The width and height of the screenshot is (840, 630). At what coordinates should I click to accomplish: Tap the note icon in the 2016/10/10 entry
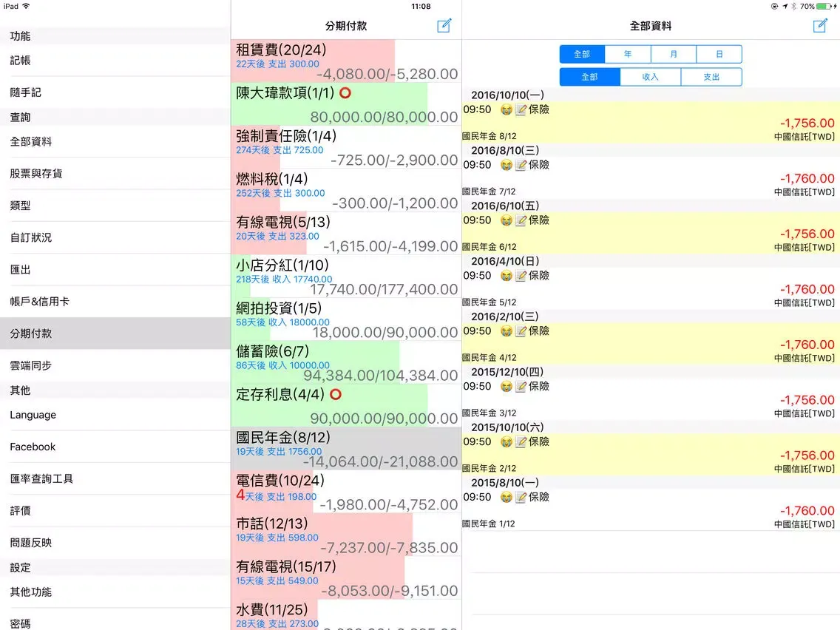point(521,110)
